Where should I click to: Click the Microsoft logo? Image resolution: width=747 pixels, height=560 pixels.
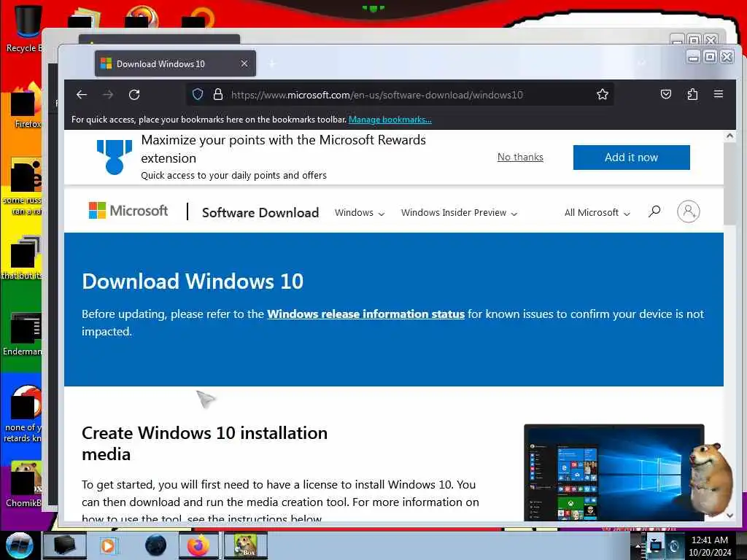[x=128, y=211]
